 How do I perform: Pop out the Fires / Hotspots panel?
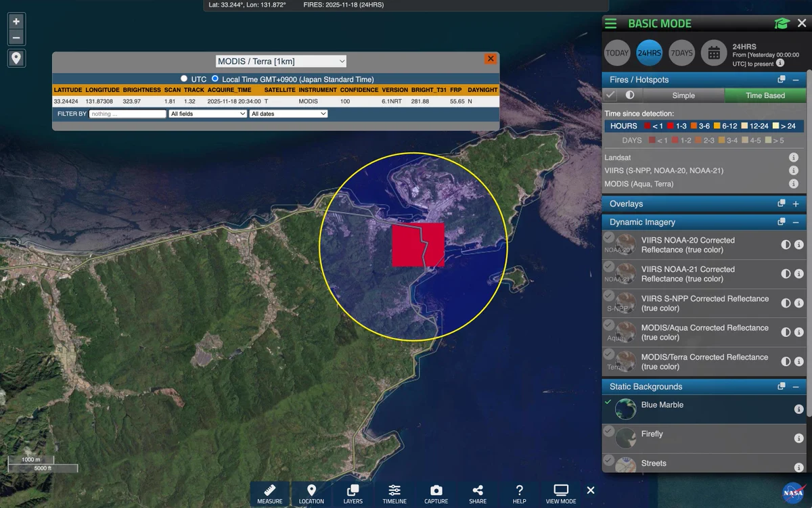[x=782, y=80]
